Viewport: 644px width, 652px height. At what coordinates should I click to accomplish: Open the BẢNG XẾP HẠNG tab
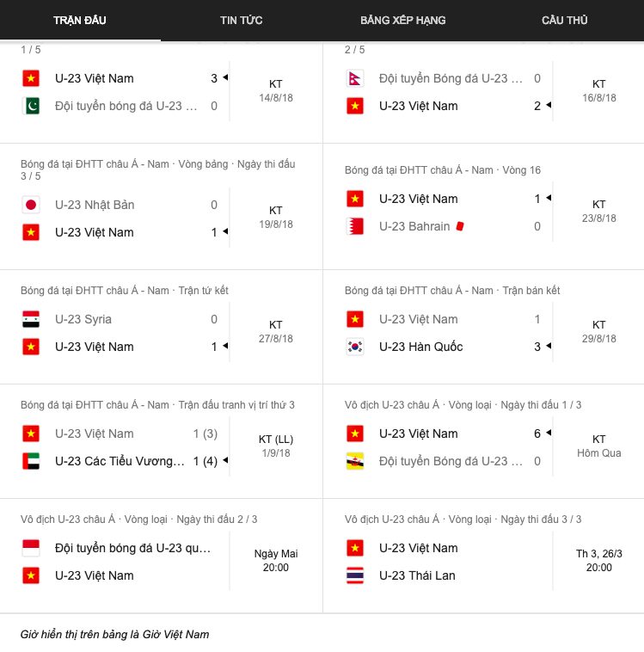[x=402, y=20]
